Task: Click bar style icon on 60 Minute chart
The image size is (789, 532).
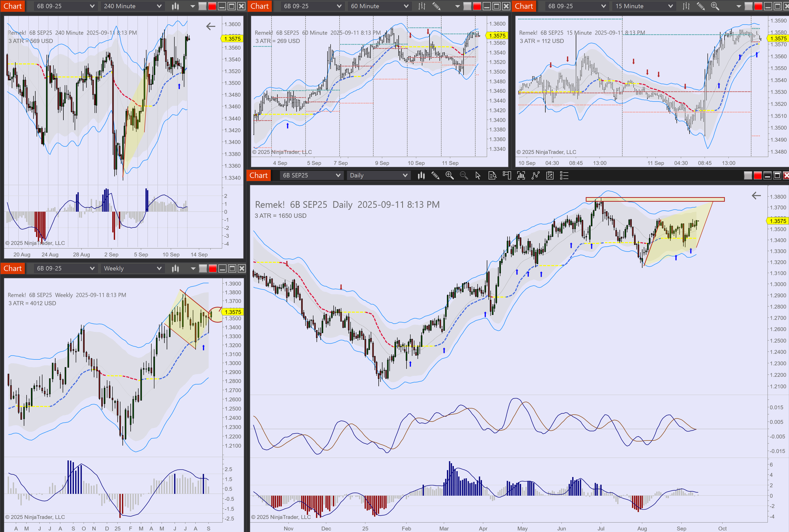Action: point(421,6)
